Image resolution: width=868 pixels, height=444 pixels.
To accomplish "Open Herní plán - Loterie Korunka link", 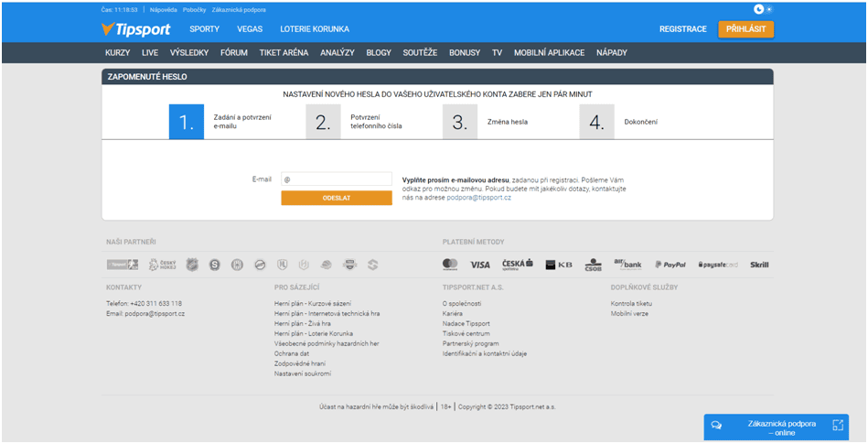I will pos(314,334).
